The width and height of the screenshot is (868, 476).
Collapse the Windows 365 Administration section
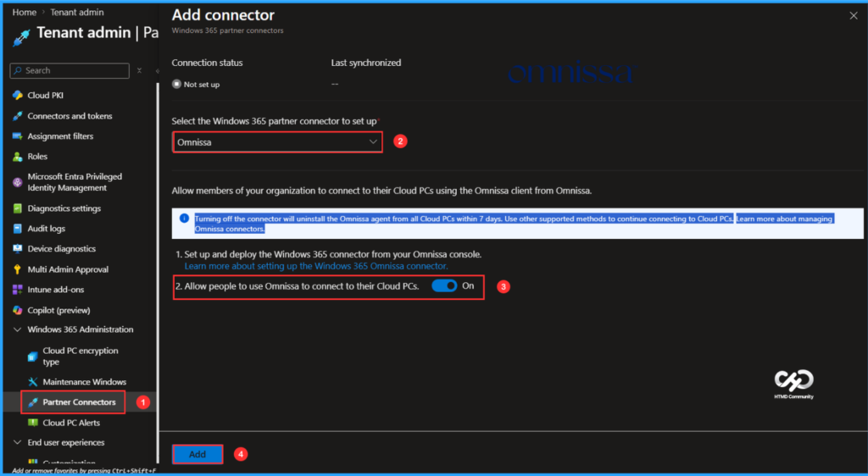click(x=17, y=329)
